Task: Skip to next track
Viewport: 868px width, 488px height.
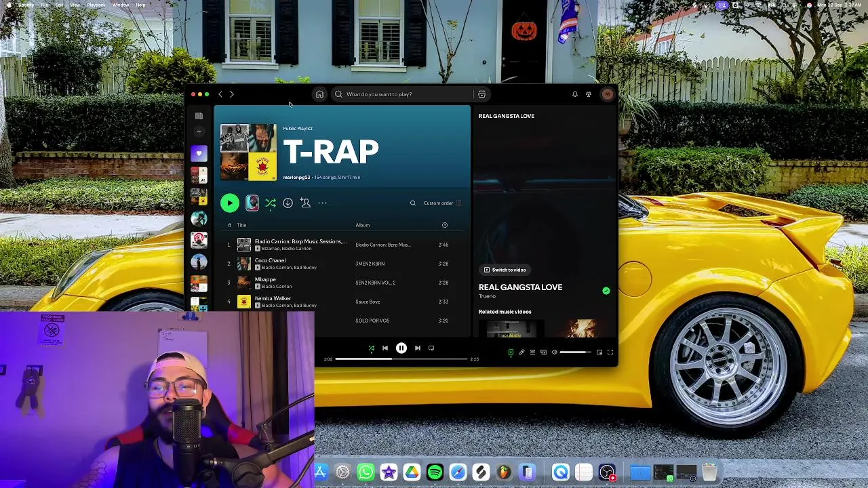Action: point(417,348)
